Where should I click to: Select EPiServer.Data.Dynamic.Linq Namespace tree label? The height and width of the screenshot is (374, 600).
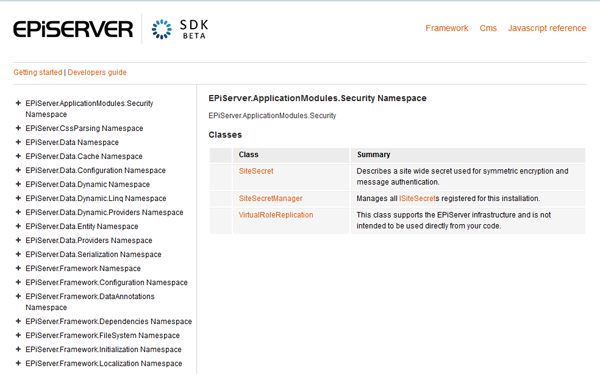coord(96,198)
